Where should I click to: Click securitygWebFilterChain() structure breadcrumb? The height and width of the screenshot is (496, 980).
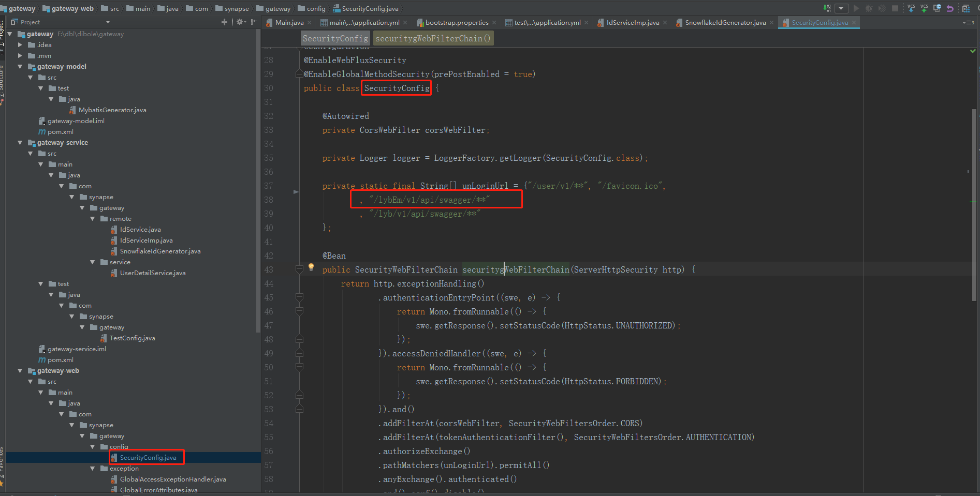tap(433, 38)
